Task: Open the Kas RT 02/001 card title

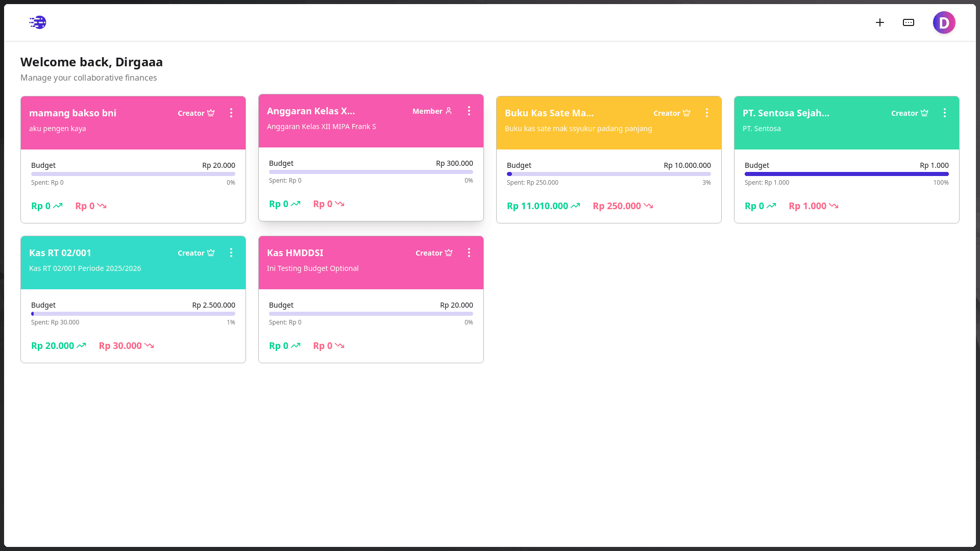Action: pyautogui.click(x=60, y=253)
